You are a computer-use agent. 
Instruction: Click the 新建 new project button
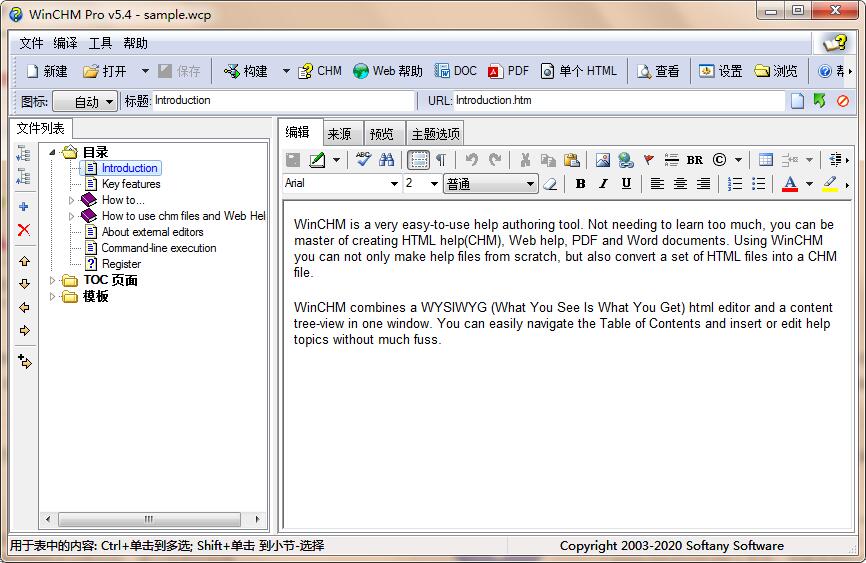click(x=47, y=71)
